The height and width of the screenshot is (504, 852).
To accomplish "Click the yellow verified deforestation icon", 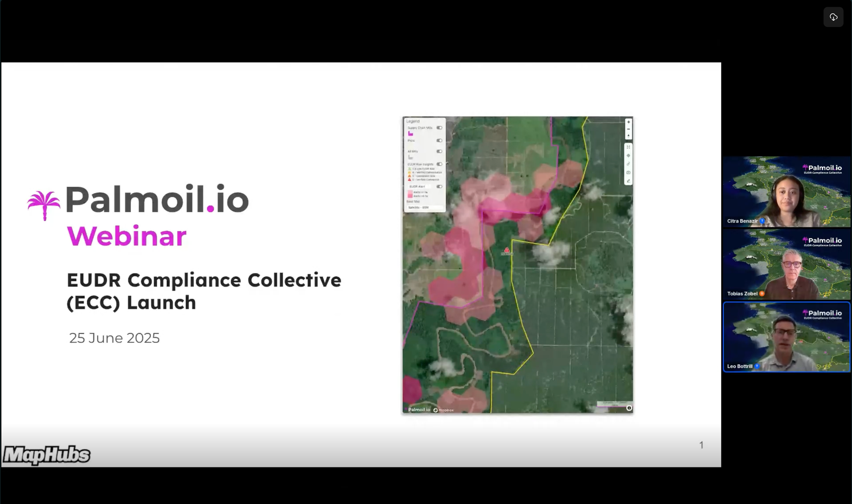I will (409, 172).
